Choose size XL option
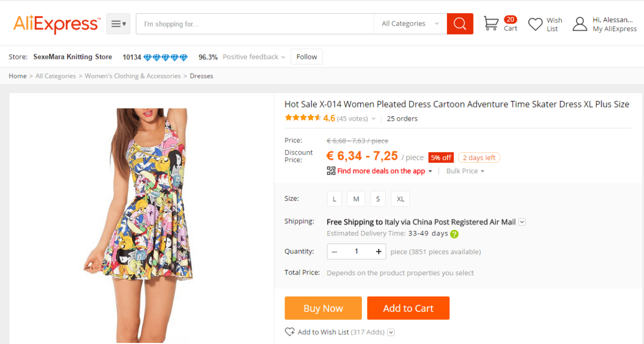The height and width of the screenshot is (344, 644). coord(400,199)
